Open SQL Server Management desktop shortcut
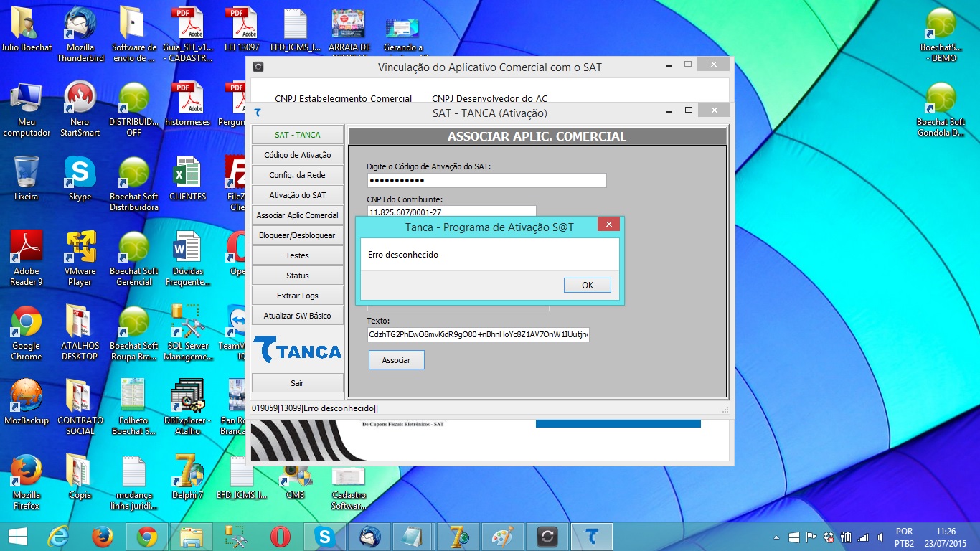This screenshot has width=980, height=551. tap(188, 333)
